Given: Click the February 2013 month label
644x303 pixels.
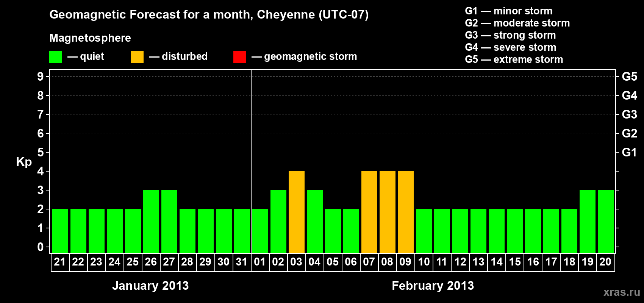Looking at the screenshot, I should 433,286.
